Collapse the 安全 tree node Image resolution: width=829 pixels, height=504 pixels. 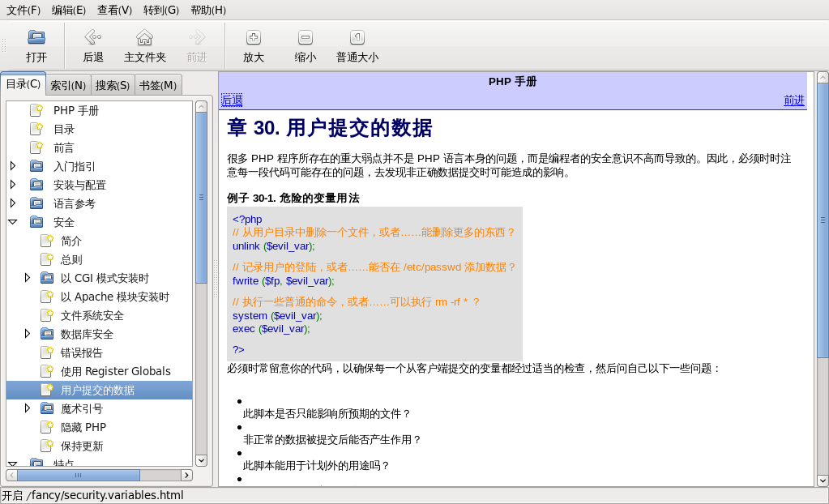point(13,222)
